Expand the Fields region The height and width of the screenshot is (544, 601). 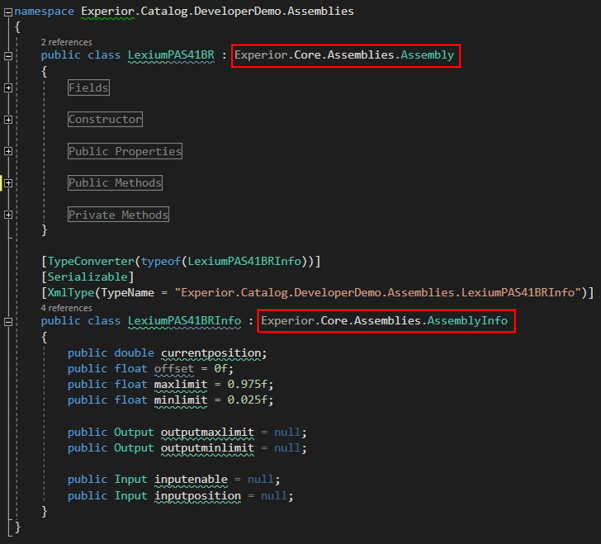pos(8,88)
